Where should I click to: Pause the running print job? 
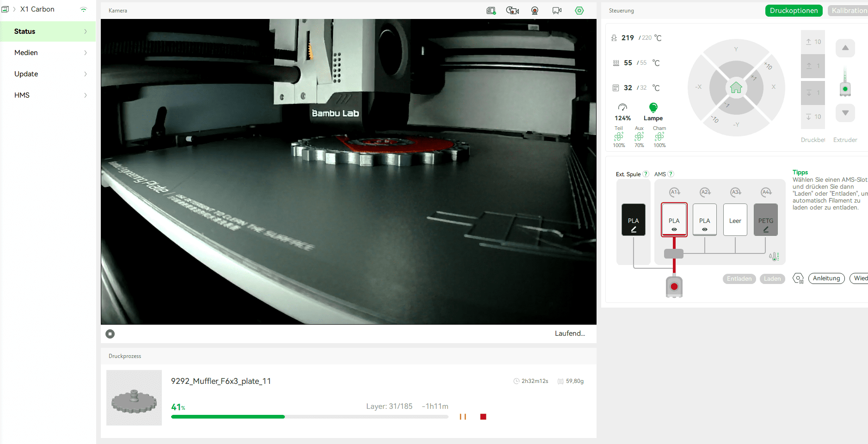pyautogui.click(x=462, y=417)
